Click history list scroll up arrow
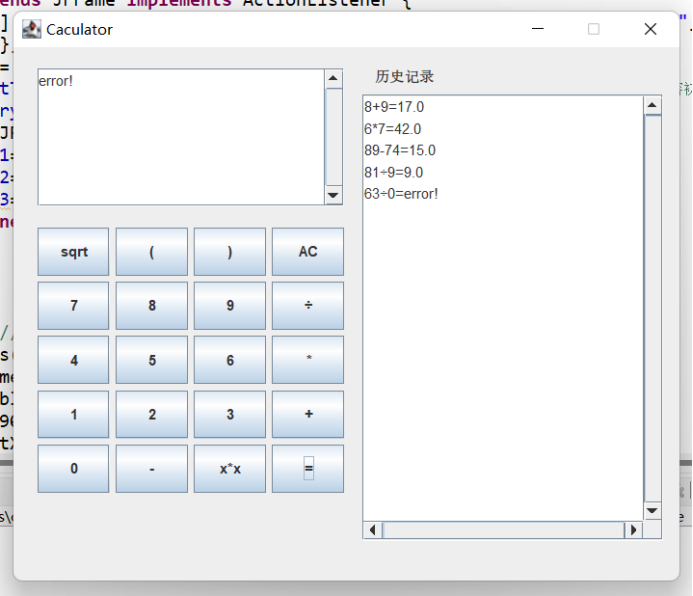The image size is (693, 596). pos(652,105)
